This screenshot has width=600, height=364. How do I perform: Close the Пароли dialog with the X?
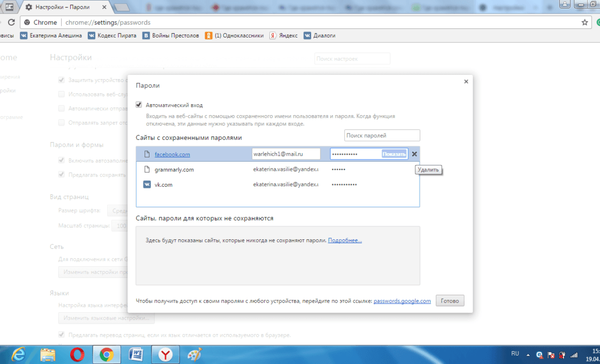pos(466,81)
